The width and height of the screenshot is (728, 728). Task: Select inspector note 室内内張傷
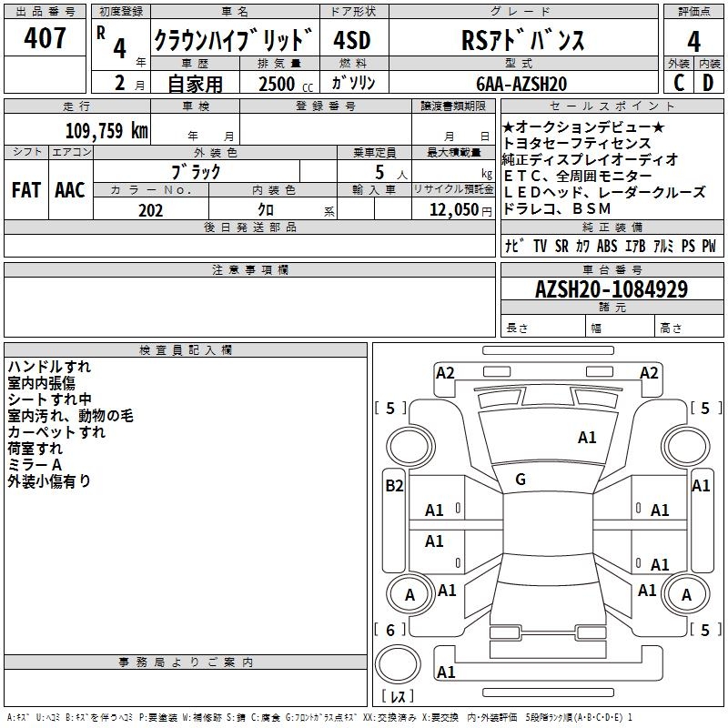tap(41, 382)
